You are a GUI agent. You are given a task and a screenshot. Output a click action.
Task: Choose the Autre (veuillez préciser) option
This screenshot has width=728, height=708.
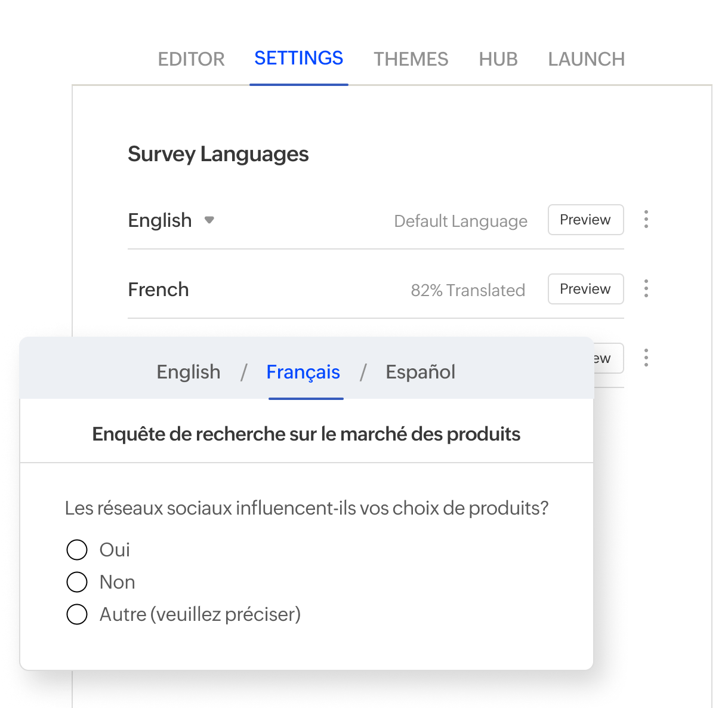(x=77, y=614)
